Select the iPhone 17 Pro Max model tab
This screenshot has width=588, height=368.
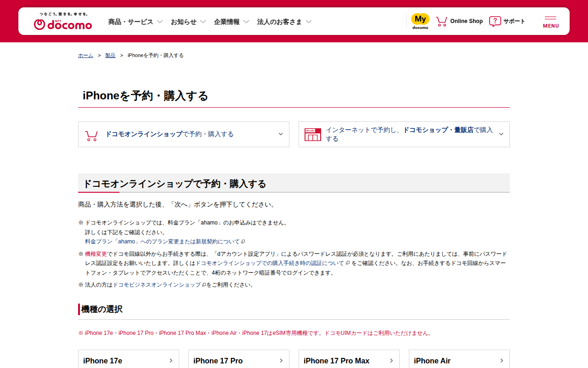click(349, 361)
